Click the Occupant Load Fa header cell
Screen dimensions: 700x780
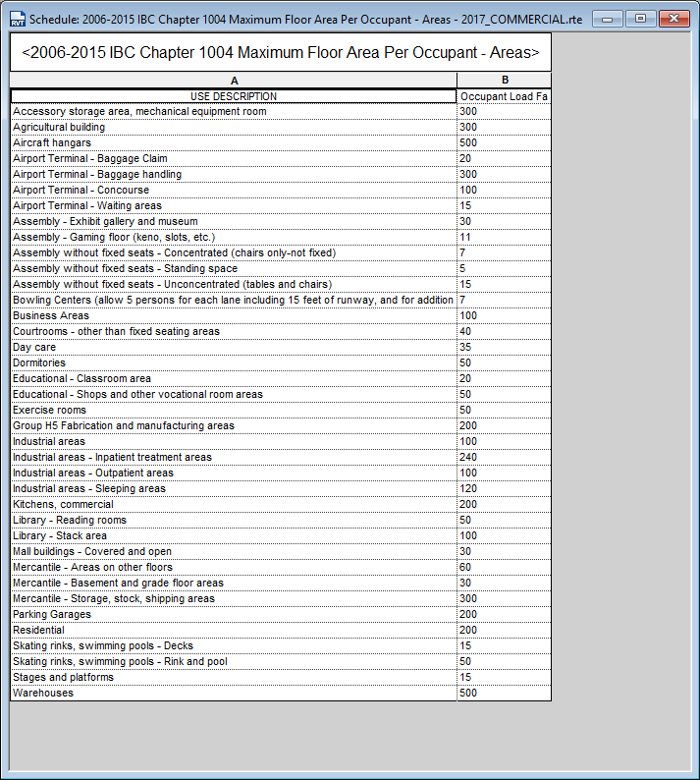504,96
